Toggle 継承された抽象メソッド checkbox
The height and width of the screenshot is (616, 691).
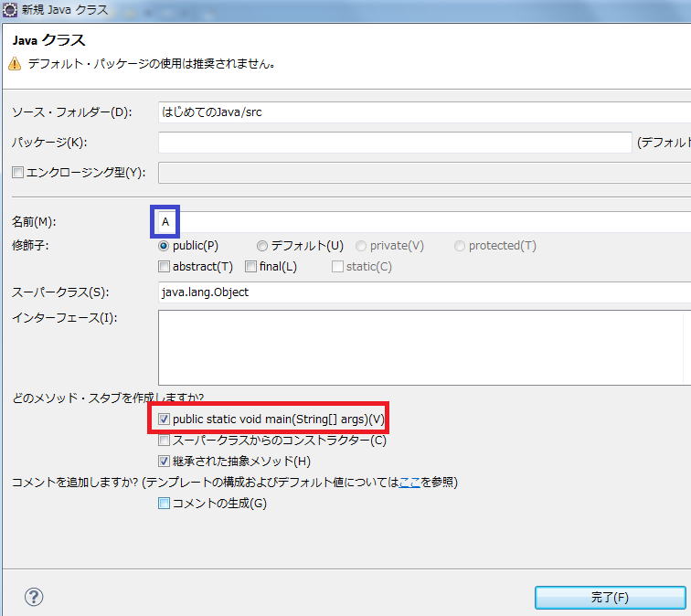(x=164, y=462)
